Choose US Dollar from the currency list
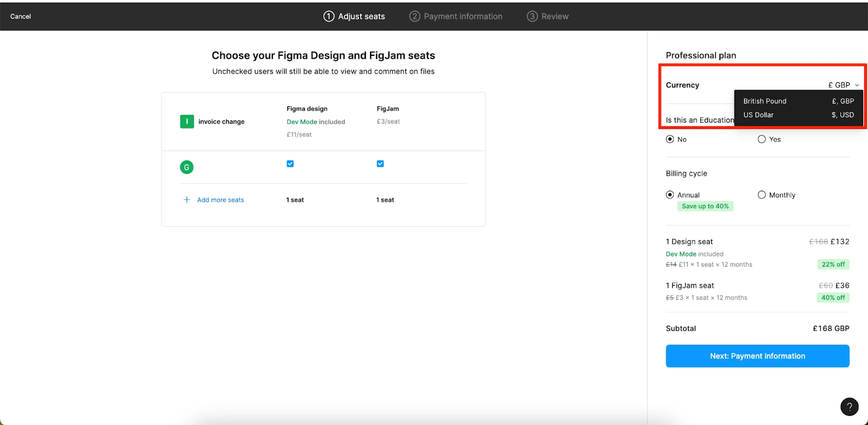This screenshot has width=868, height=425. (799, 115)
